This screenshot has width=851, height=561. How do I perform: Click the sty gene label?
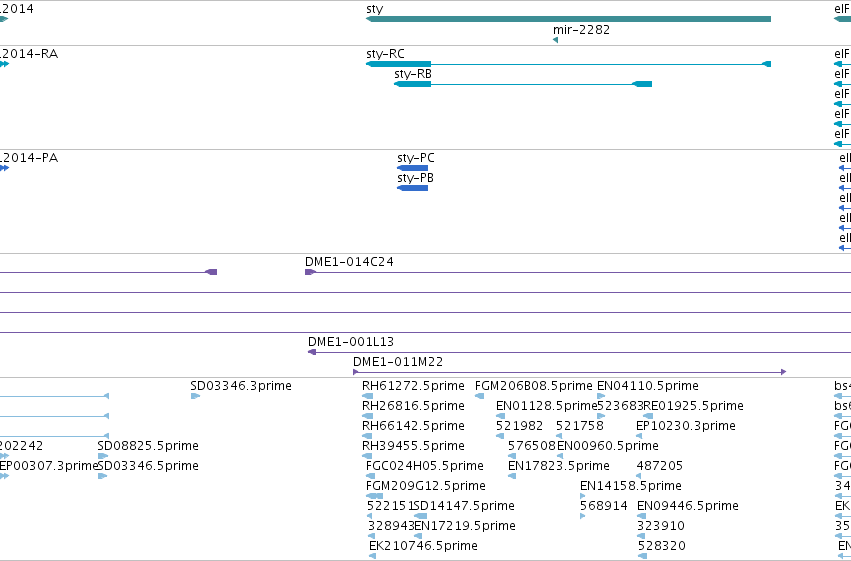(374, 9)
